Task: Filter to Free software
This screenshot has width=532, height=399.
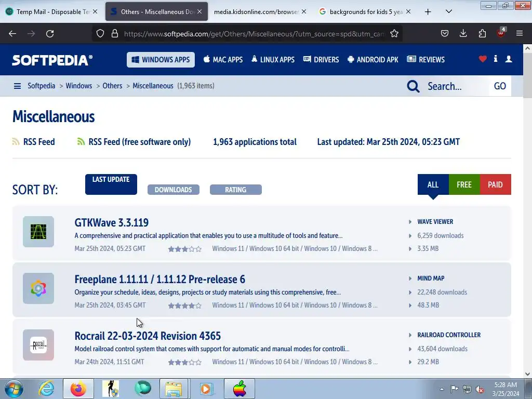Action: click(464, 184)
